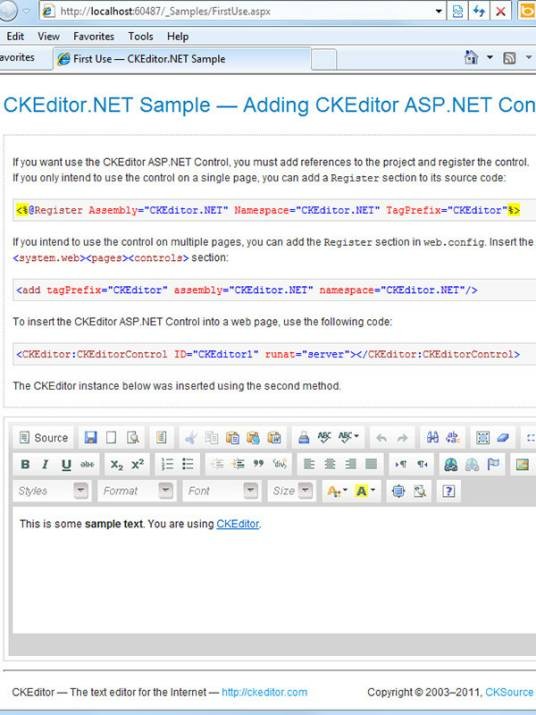The height and width of the screenshot is (715, 536).
Task: Open the Background Color picker
Action: click(364, 491)
